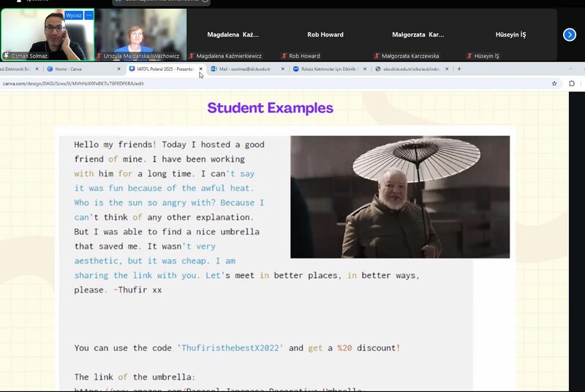The image size is (585, 392).
Task: Click the globe favicon on obs.dicle tab
Action: click(x=378, y=69)
